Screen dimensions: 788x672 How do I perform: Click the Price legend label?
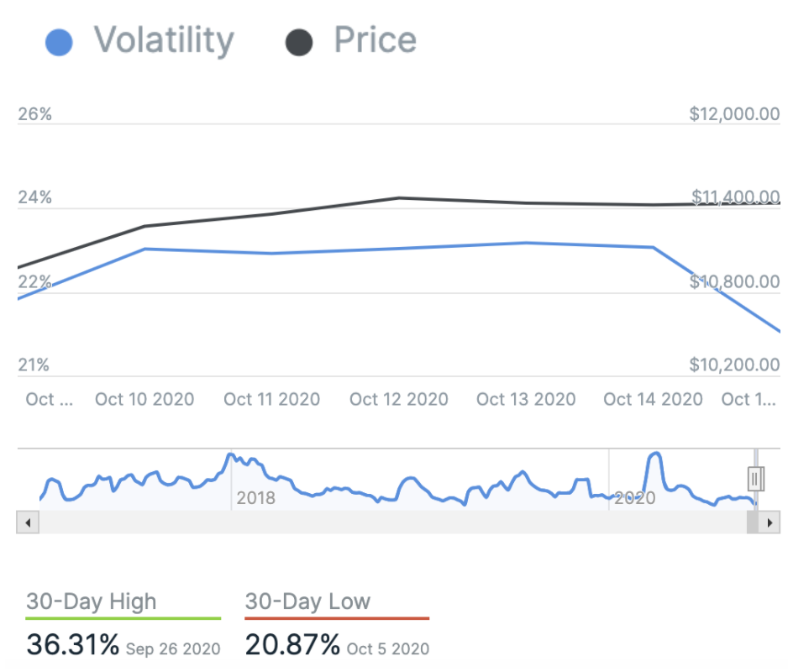point(375,40)
